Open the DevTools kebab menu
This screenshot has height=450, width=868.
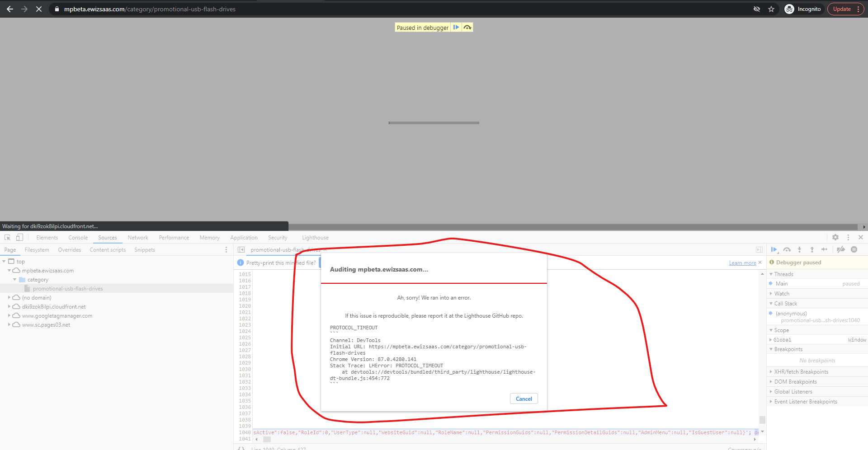click(x=848, y=237)
